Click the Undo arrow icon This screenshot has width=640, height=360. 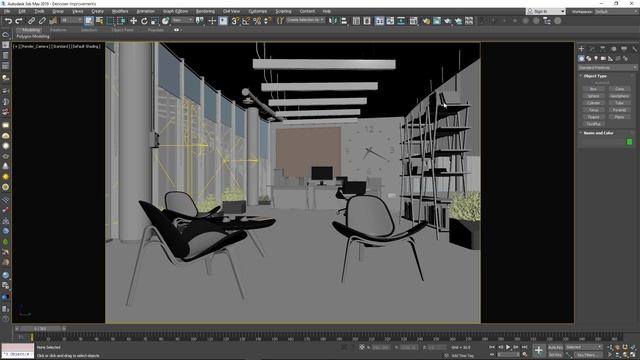pyautogui.click(x=8, y=21)
